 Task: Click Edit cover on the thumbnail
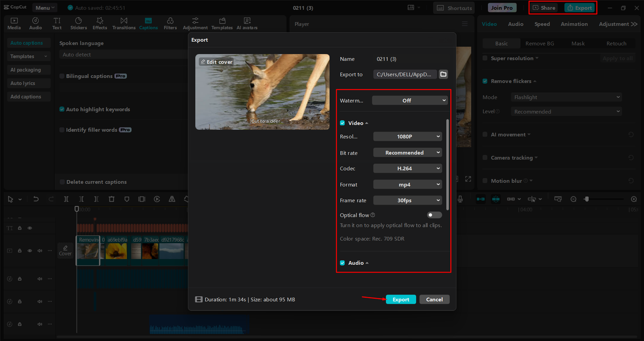pyautogui.click(x=216, y=62)
